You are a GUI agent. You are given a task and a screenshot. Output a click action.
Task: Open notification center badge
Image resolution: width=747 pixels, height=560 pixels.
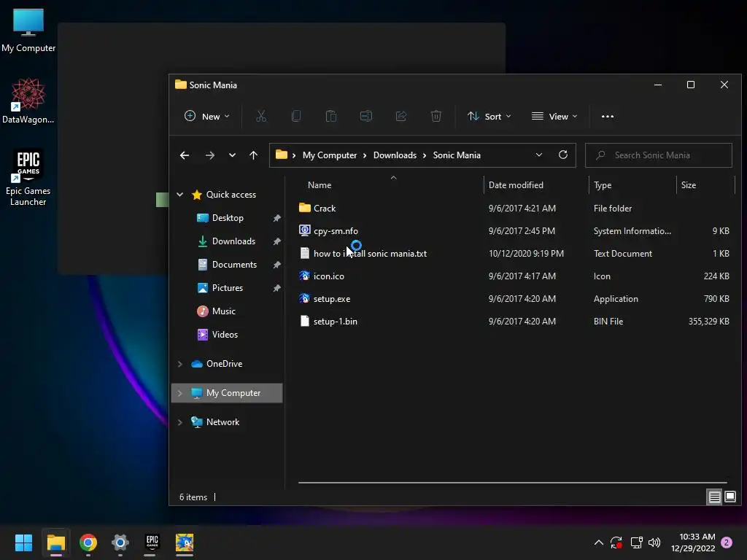[x=727, y=542]
